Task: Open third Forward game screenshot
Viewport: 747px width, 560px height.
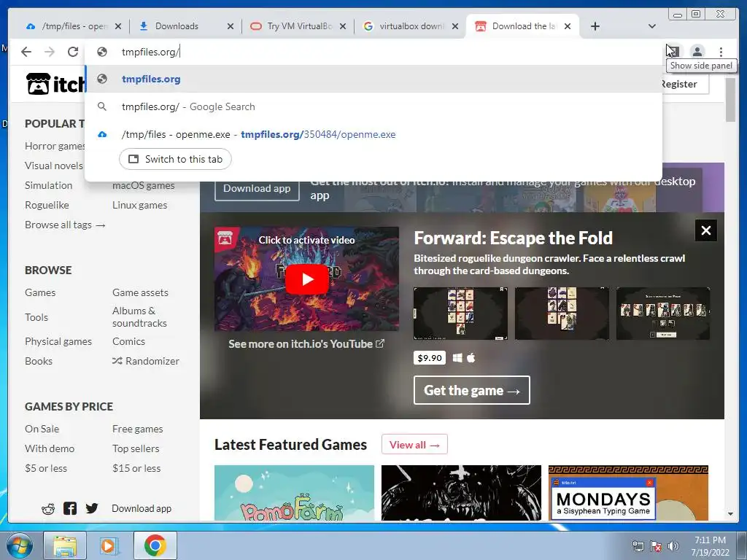Action: pyautogui.click(x=663, y=314)
